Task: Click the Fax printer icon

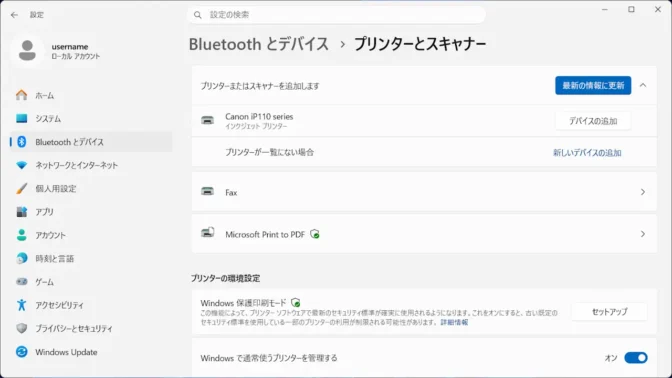Action: click(x=207, y=192)
